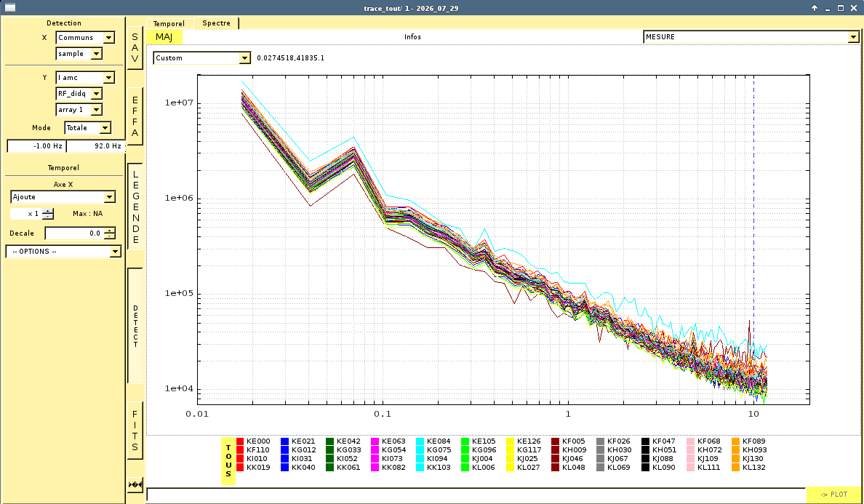This screenshot has height=504, width=864.
Task: Open the -- OPTIONS -- dropdown
Action: [x=63, y=251]
